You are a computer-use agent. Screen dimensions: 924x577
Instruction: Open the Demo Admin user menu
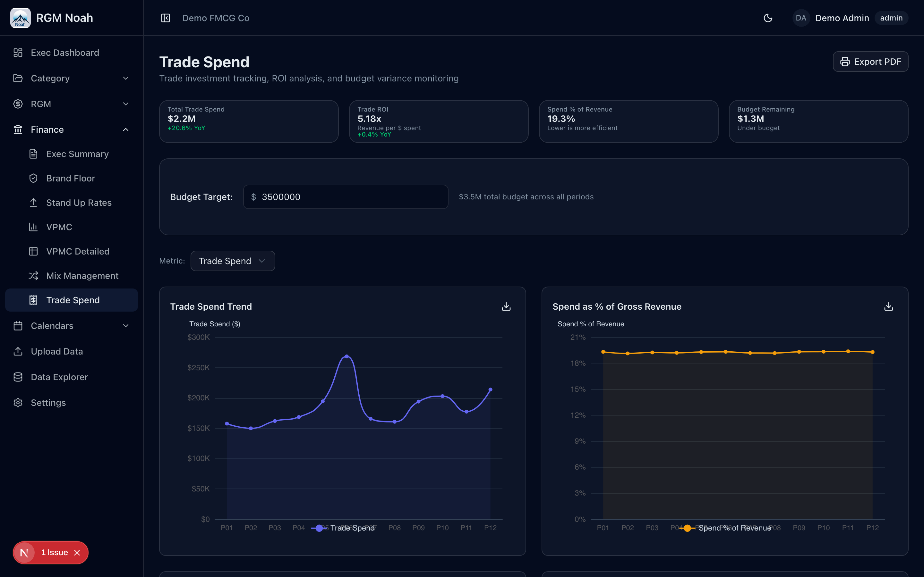(842, 18)
